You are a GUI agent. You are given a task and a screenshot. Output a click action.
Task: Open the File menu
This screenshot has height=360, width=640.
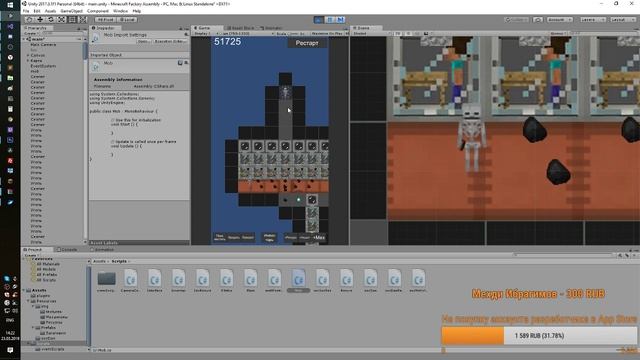pos(26,11)
